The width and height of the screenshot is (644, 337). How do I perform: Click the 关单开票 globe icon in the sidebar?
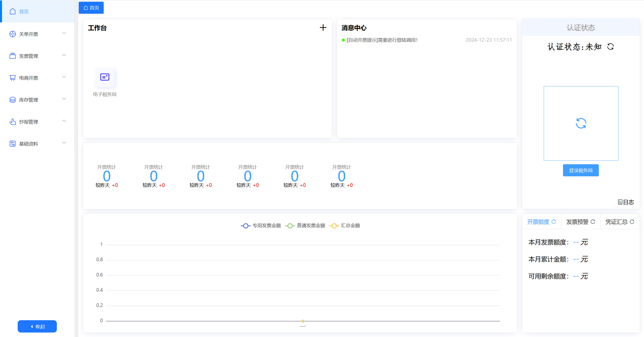[x=13, y=34]
